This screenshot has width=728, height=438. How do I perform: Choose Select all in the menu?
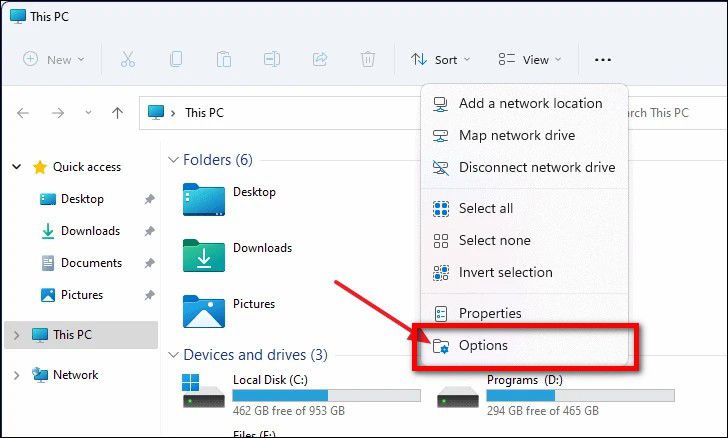[525, 209]
